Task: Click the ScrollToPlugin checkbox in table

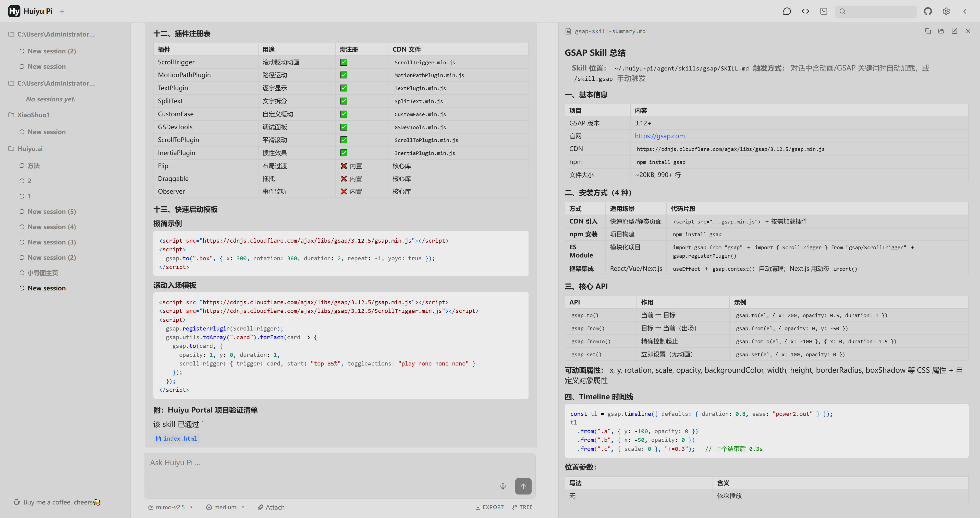Action: tap(344, 140)
